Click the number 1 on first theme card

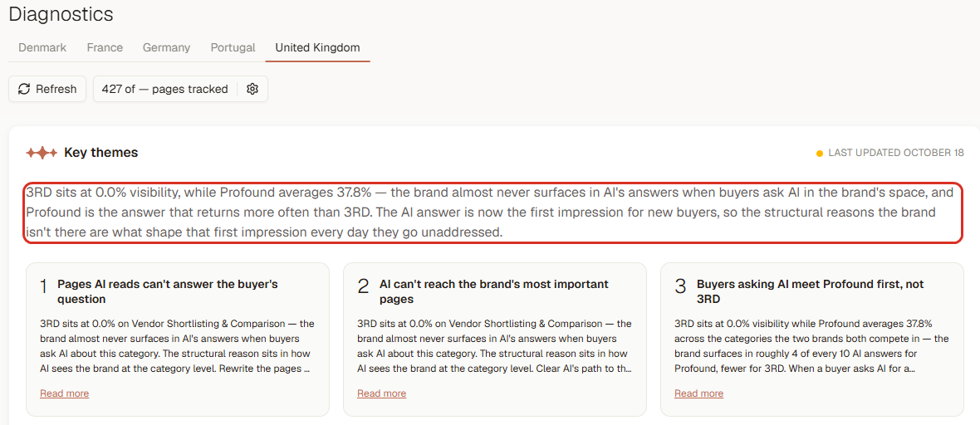(44, 287)
